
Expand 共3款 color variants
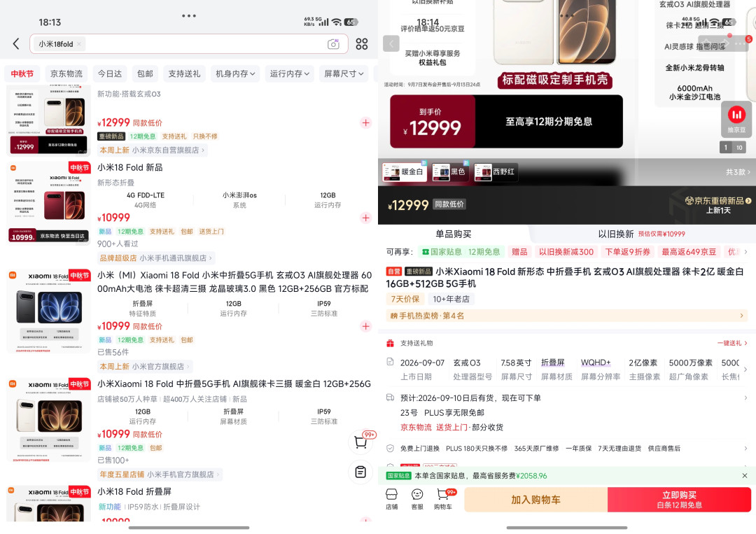pos(738,172)
